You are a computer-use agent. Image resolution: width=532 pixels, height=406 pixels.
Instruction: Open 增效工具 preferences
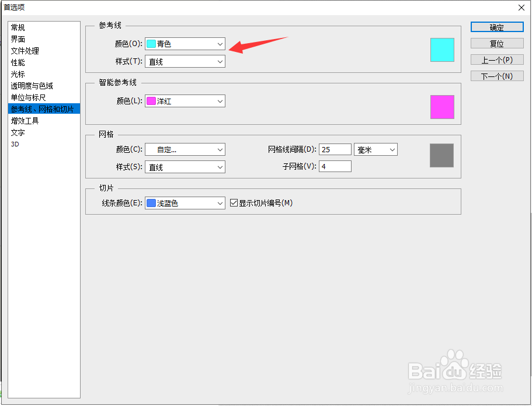click(x=25, y=121)
